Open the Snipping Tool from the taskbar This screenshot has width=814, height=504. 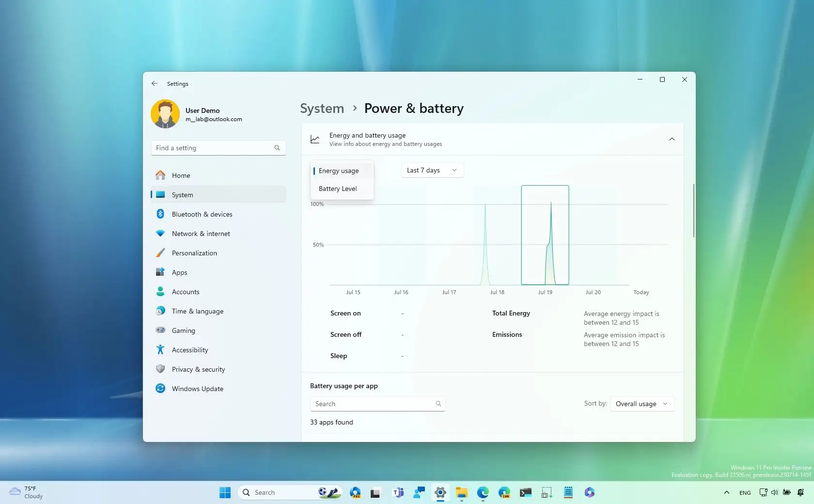coord(546,492)
